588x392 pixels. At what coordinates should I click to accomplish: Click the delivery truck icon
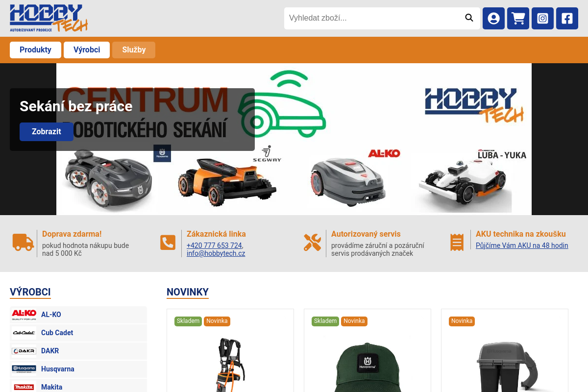[23, 242]
